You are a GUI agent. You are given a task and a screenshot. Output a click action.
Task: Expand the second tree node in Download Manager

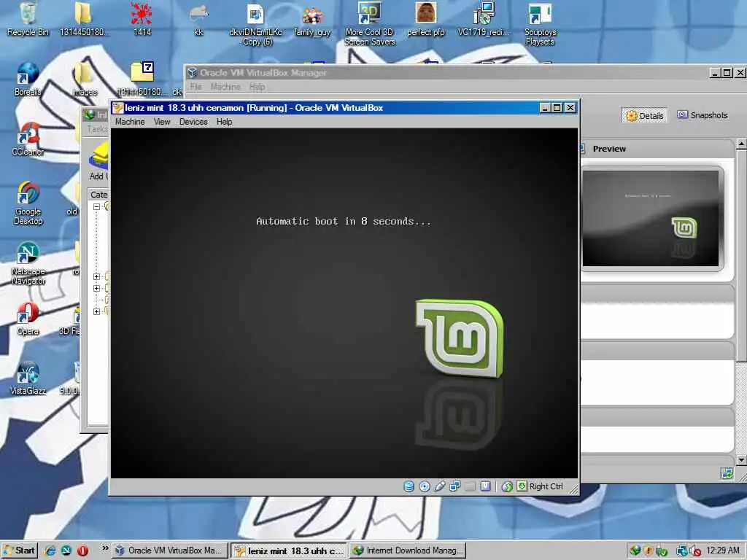[x=96, y=276]
